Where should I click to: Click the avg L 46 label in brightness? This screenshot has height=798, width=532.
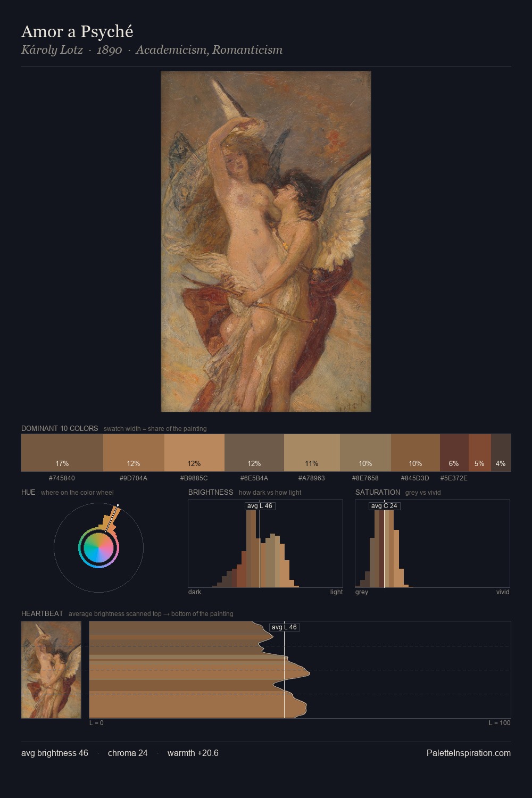(x=260, y=506)
